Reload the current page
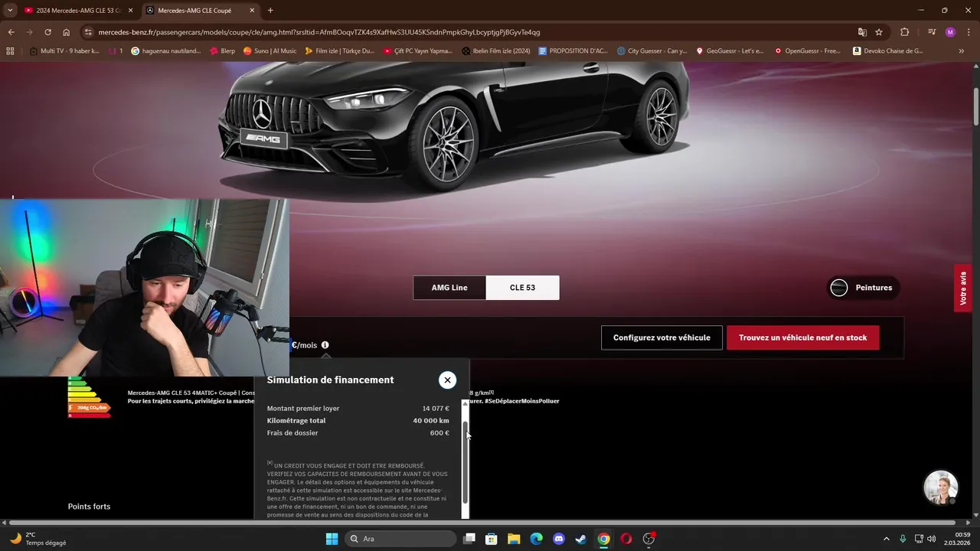The image size is (980, 551). click(47, 32)
